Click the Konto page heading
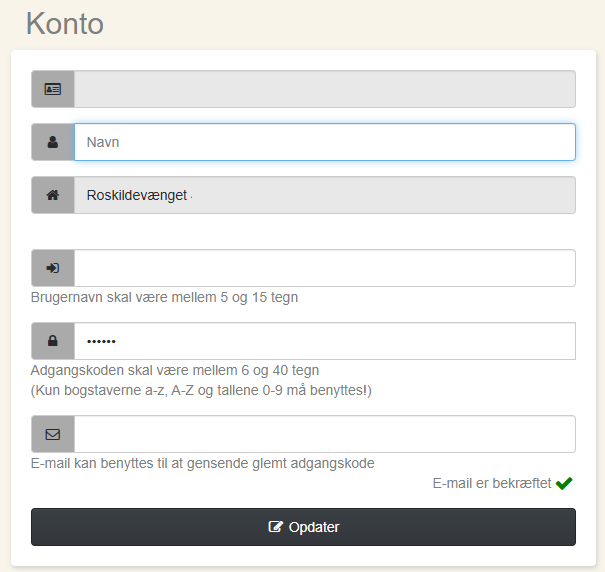Viewport: 605px width, 572px height. click(x=65, y=23)
